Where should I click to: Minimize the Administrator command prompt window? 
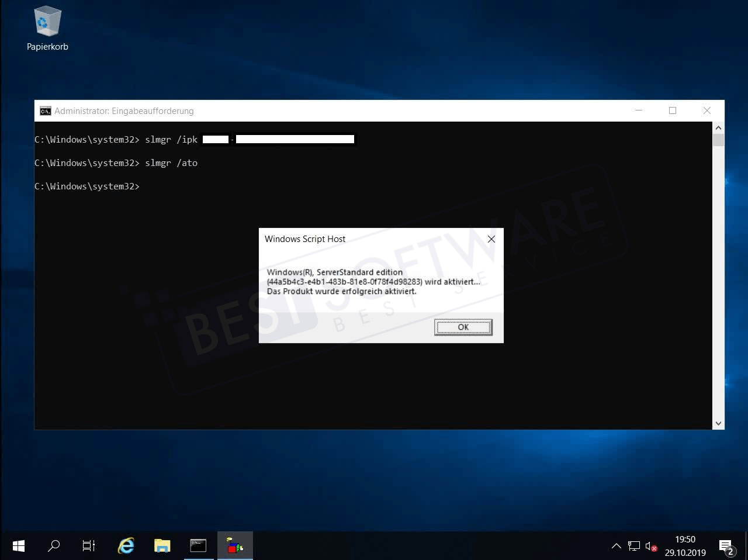coord(638,110)
